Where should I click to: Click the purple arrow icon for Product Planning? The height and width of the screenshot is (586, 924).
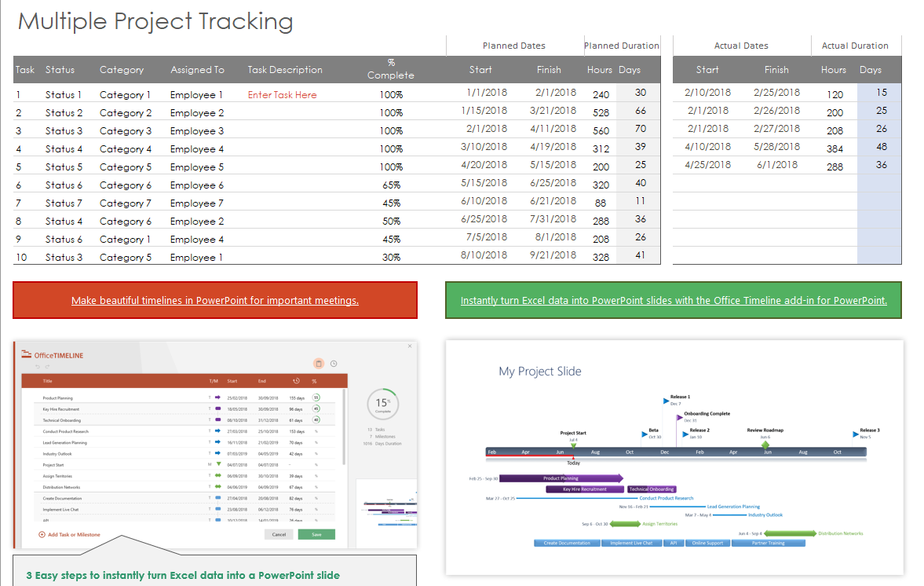coord(217,398)
